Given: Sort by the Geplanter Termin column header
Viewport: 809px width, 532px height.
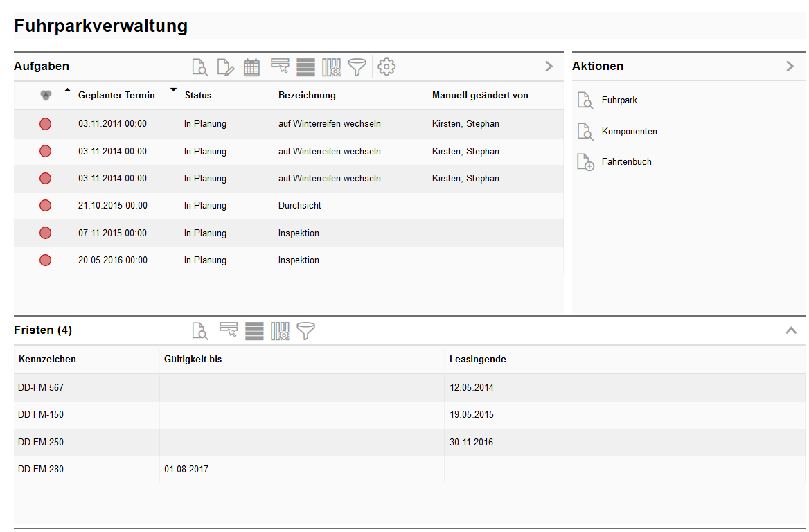Looking at the screenshot, I should (x=116, y=95).
